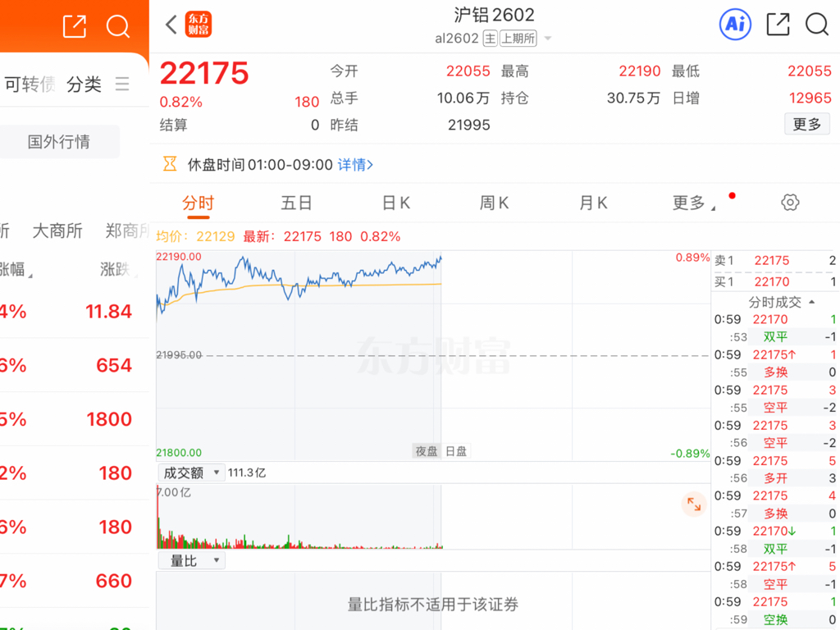Viewport: 840px width, 630px height.
Task: Collapse the 分时成交 list header
Action: (781, 302)
